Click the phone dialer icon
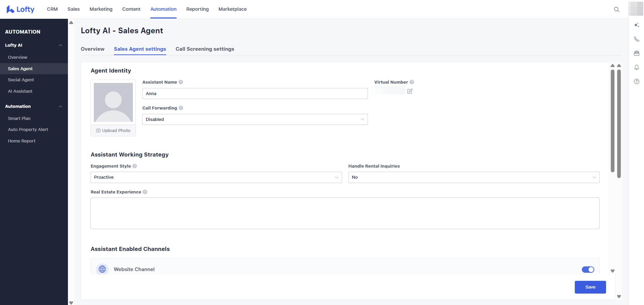Image resolution: width=644 pixels, height=305 pixels. [636, 39]
